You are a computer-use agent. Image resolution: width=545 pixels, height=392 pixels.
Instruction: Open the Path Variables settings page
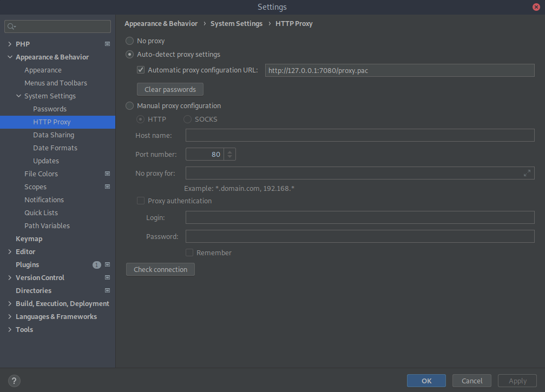[x=47, y=225]
